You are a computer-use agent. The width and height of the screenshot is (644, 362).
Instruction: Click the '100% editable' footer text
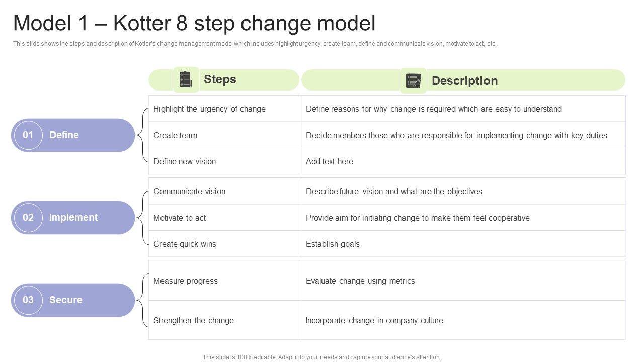[321, 357]
